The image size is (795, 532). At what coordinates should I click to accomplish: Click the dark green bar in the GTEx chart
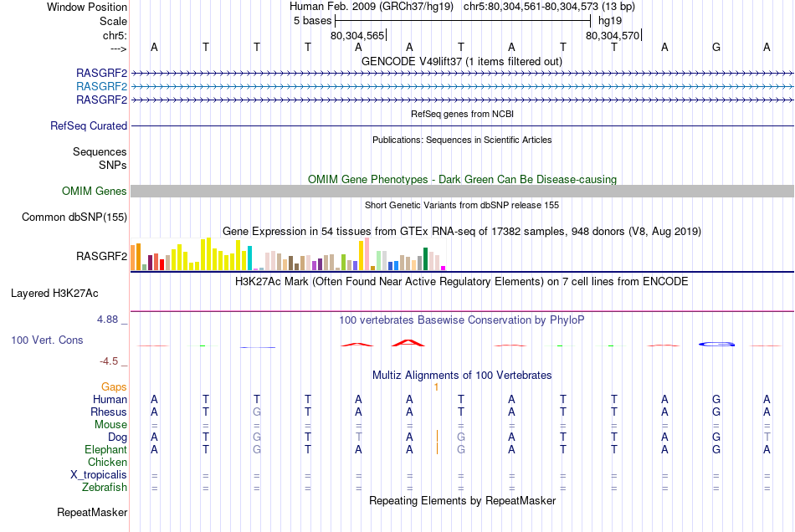coord(425,259)
